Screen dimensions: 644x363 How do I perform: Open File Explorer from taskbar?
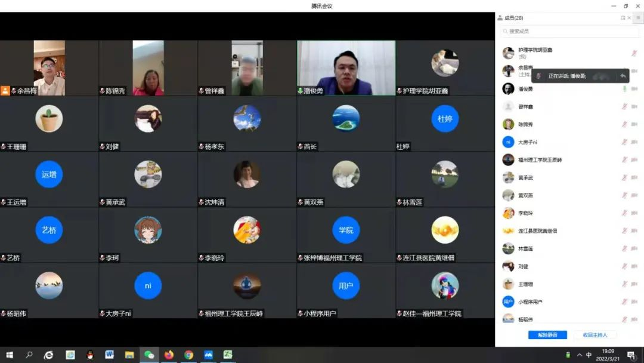tap(129, 355)
